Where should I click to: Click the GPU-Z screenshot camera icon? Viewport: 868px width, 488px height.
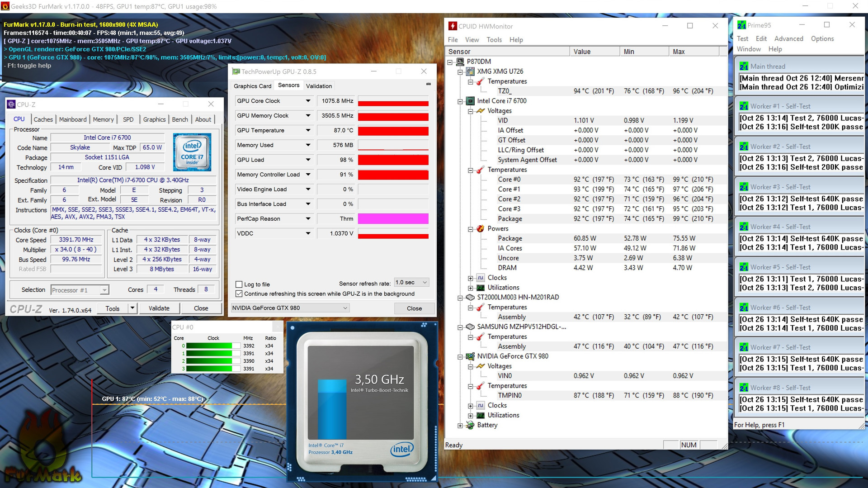pos(428,84)
